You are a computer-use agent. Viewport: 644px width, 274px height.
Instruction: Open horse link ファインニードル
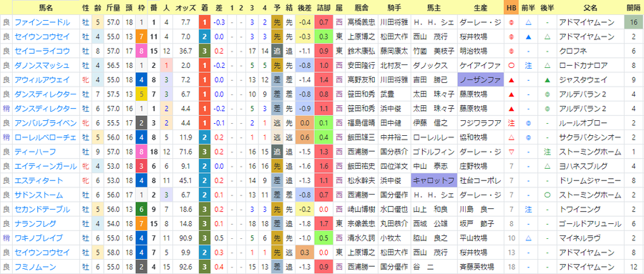42,23
